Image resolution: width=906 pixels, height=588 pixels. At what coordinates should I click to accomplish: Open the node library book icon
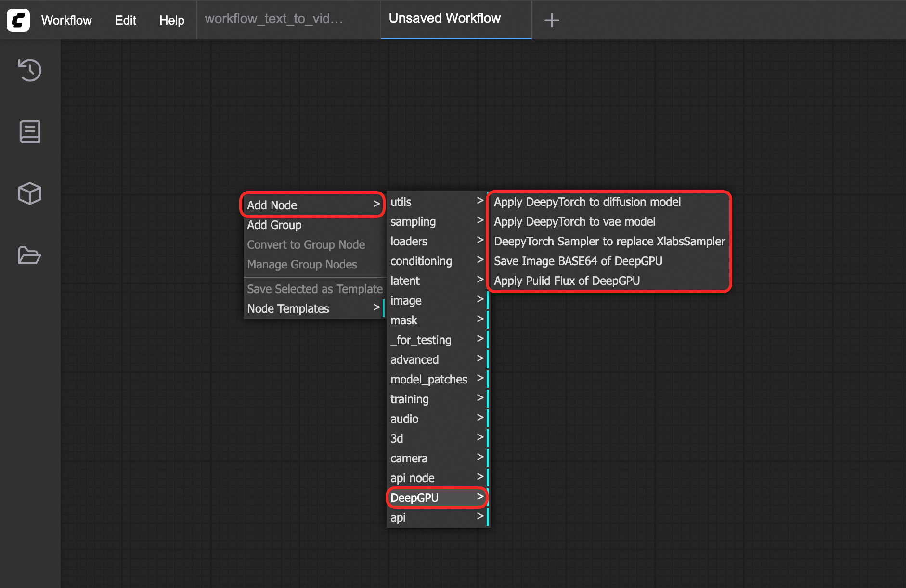click(30, 132)
